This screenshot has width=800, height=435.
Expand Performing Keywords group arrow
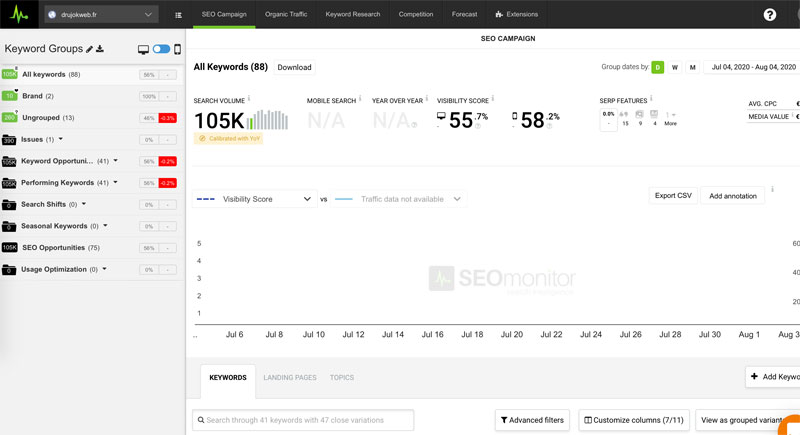[115, 182]
